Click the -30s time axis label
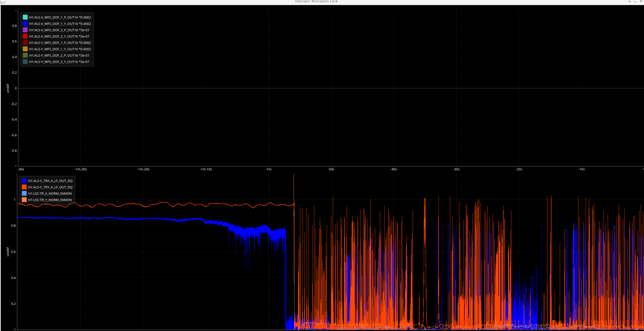The width and height of the screenshot is (644, 331). 456,169
